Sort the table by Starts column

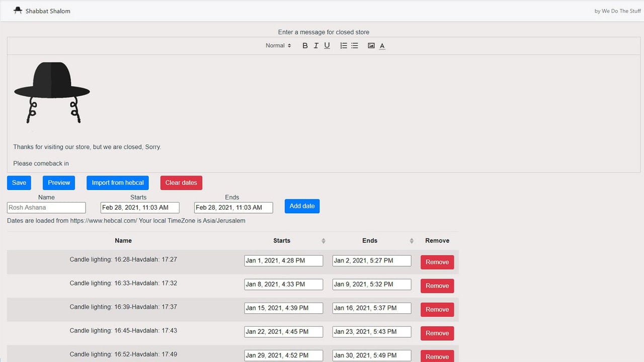coord(324,241)
